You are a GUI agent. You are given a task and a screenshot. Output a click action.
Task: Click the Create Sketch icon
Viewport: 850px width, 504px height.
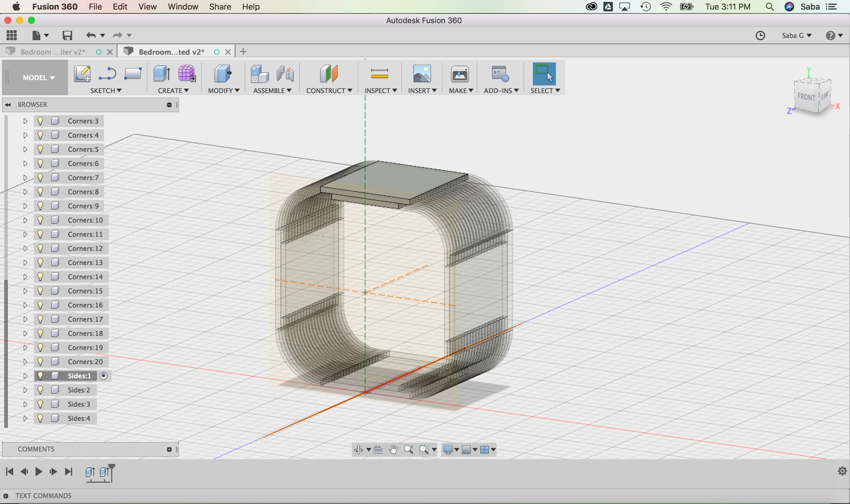(x=82, y=73)
